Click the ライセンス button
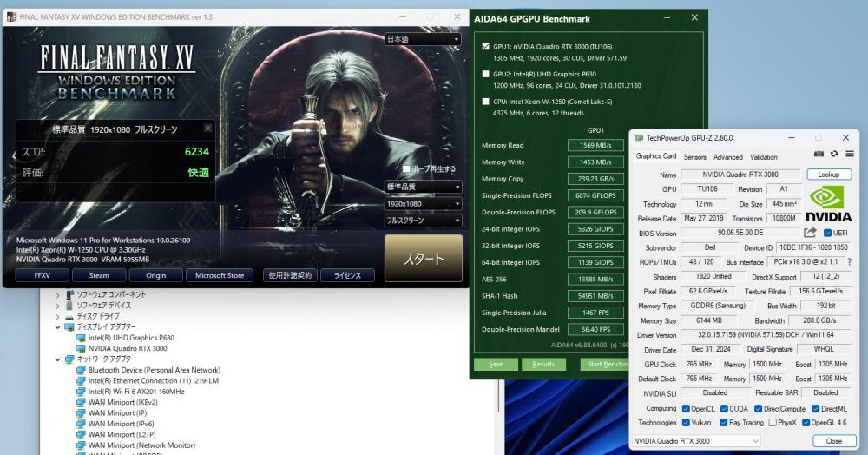 pos(347,275)
